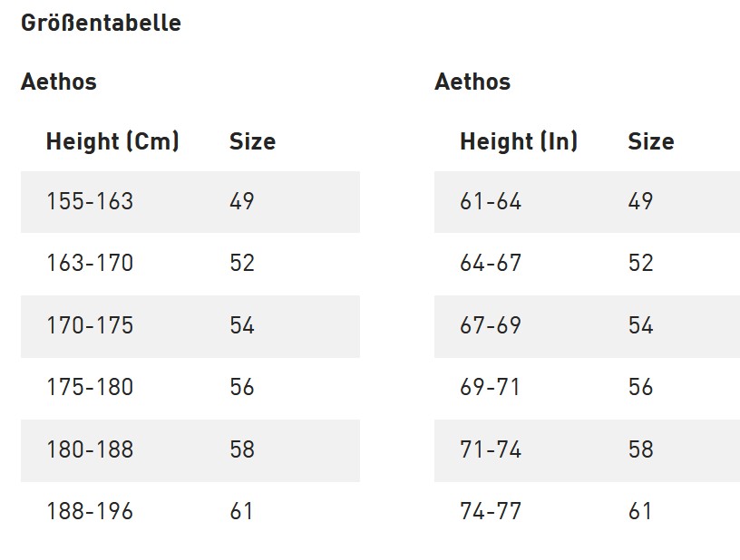Pick the 175-180 height value
740x560 pixels.
90,387
